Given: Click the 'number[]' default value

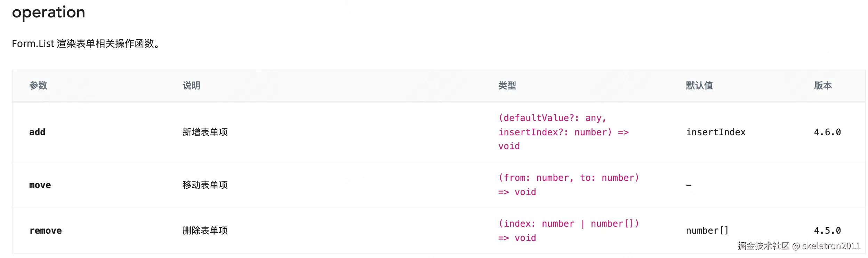Looking at the screenshot, I should pyautogui.click(x=707, y=231).
